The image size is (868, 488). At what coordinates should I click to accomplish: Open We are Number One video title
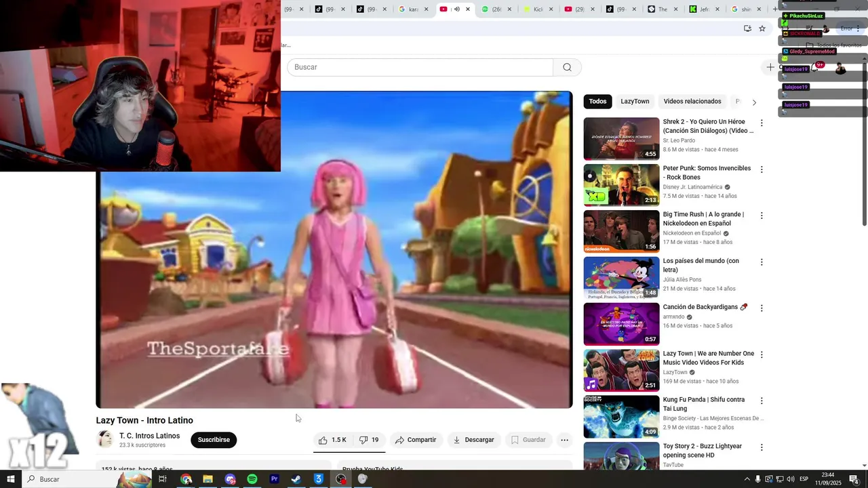(x=709, y=358)
